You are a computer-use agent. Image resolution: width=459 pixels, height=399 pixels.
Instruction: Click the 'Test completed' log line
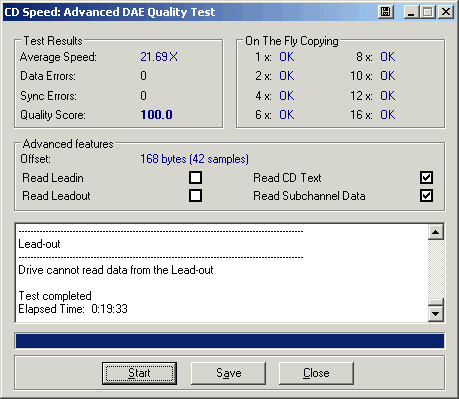55,296
